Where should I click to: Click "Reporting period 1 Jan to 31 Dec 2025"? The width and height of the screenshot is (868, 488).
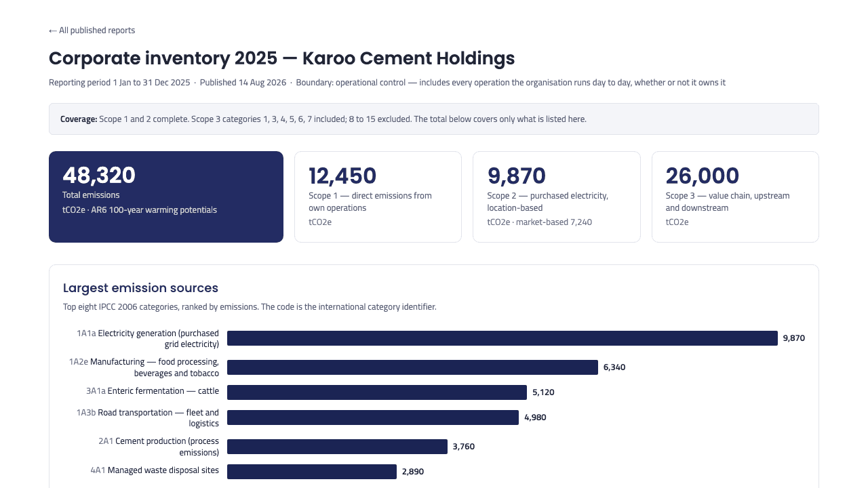tap(119, 83)
